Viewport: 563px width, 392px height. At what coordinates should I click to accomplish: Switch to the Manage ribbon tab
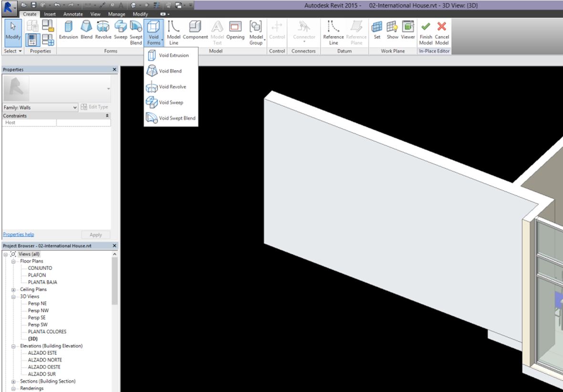tap(116, 14)
